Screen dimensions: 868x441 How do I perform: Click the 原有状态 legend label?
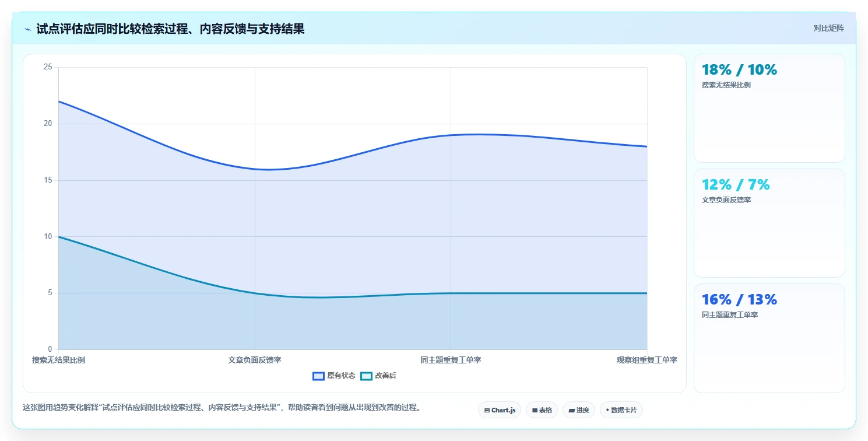[x=341, y=376]
